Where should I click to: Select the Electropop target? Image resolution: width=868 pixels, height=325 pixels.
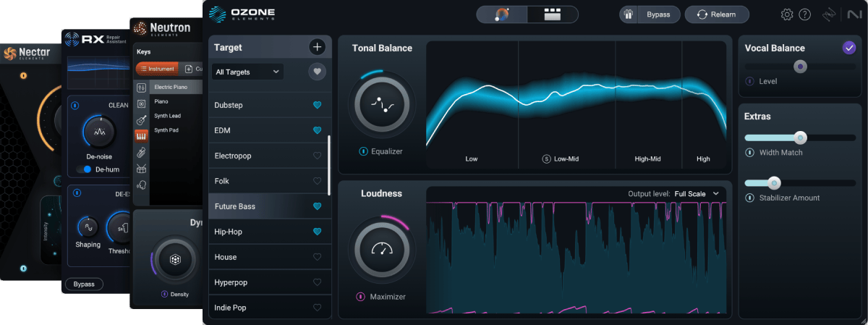(x=270, y=156)
